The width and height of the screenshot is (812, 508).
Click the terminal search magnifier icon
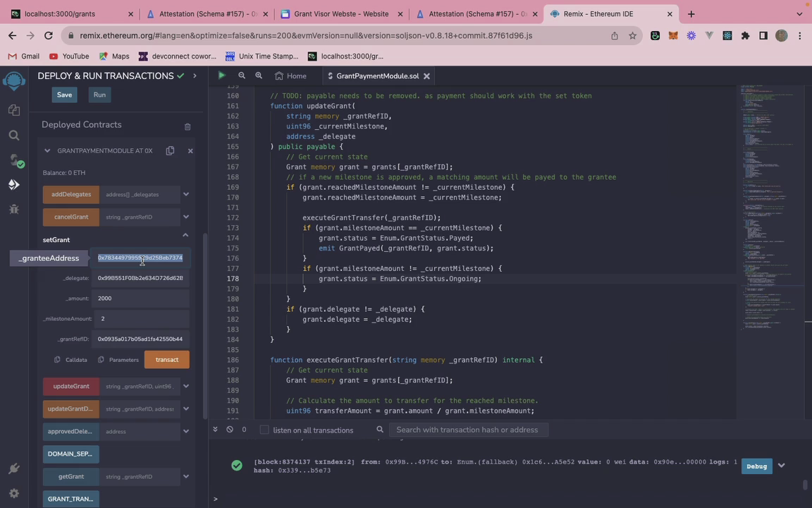pos(380,430)
